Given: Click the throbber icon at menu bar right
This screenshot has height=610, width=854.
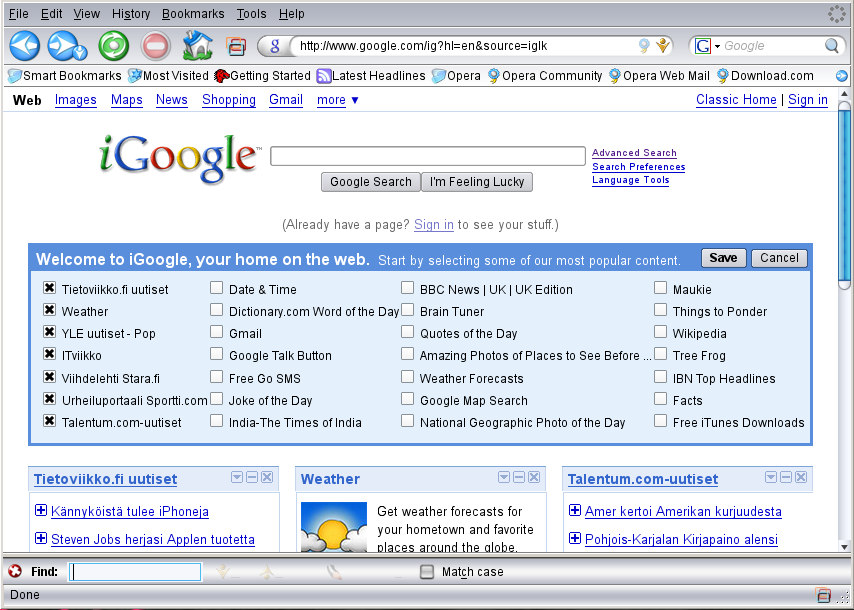Looking at the screenshot, I should pyautogui.click(x=837, y=14).
